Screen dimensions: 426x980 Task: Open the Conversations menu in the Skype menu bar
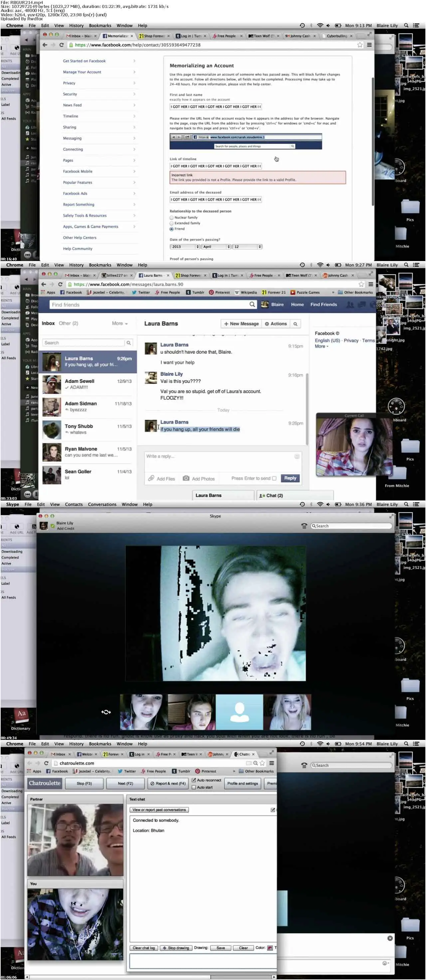(102, 504)
